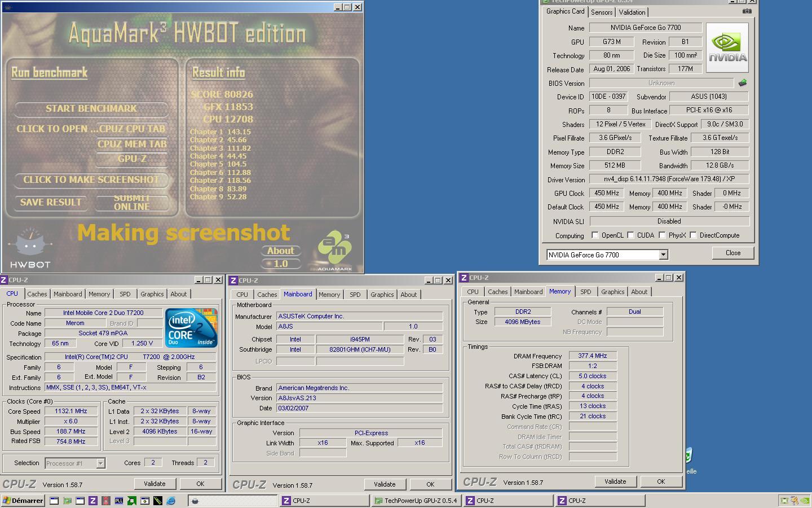
Task: Open the PLL quick launch icon
Action: pyautogui.click(x=119, y=501)
